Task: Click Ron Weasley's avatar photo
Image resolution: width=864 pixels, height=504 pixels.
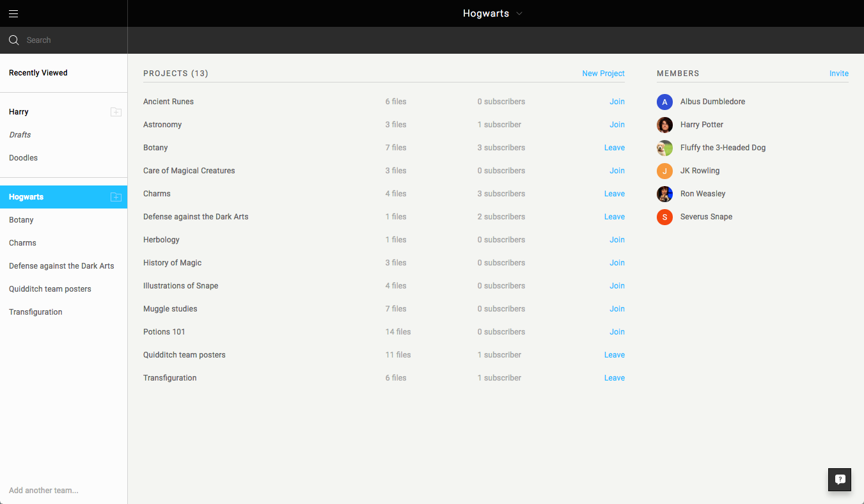Action: coord(664,194)
